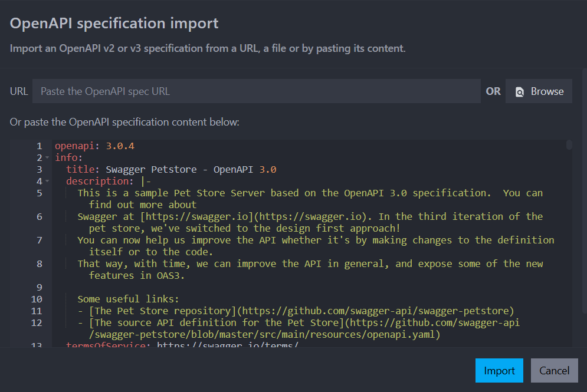Collapse the info block fold arrow
587x392 pixels.
pyautogui.click(x=47, y=158)
